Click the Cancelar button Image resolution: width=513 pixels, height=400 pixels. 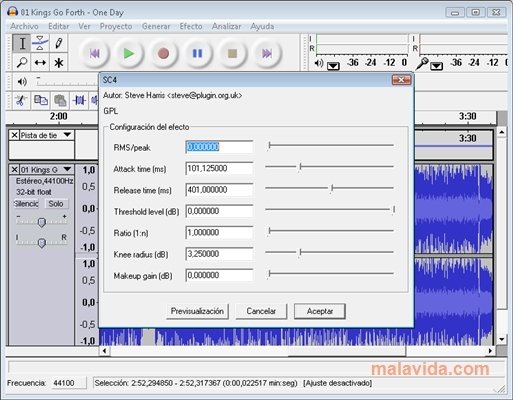pos(261,311)
